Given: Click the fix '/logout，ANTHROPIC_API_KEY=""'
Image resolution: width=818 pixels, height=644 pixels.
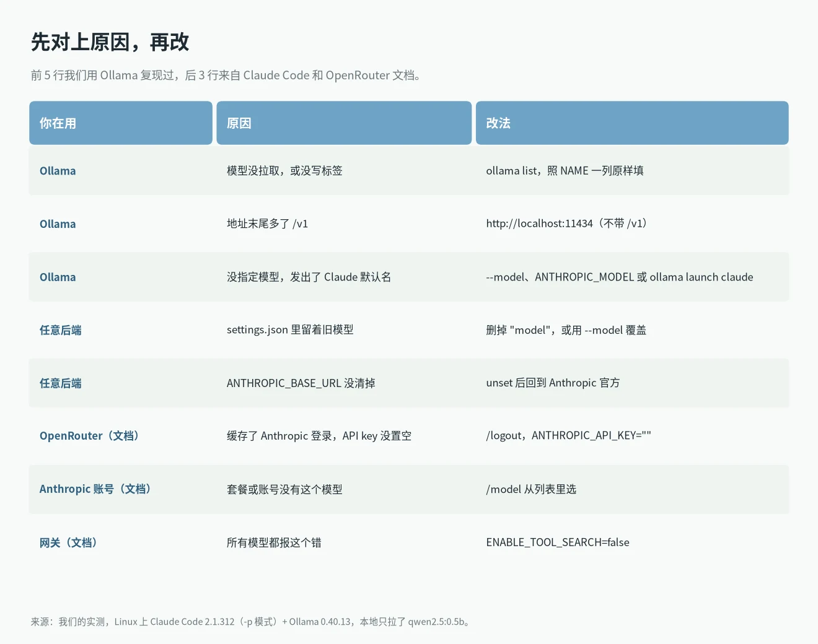Looking at the screenshot, I should pyautogui.click(x=569, y=436).
